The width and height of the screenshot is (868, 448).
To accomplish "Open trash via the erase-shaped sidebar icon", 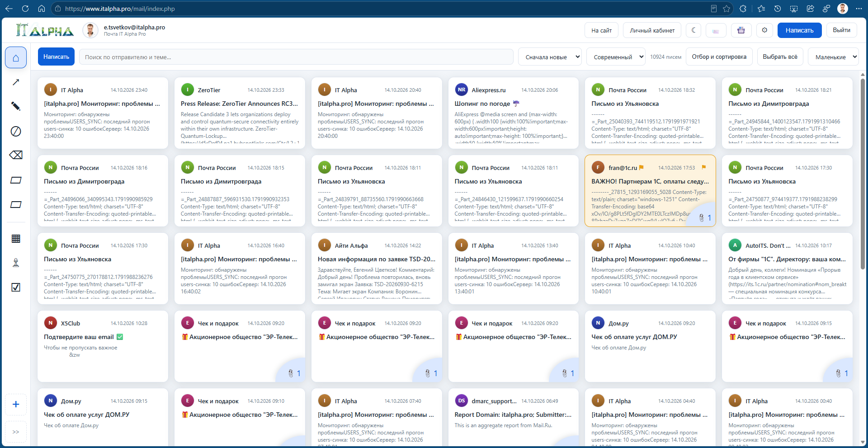I will tap(16, 155).
